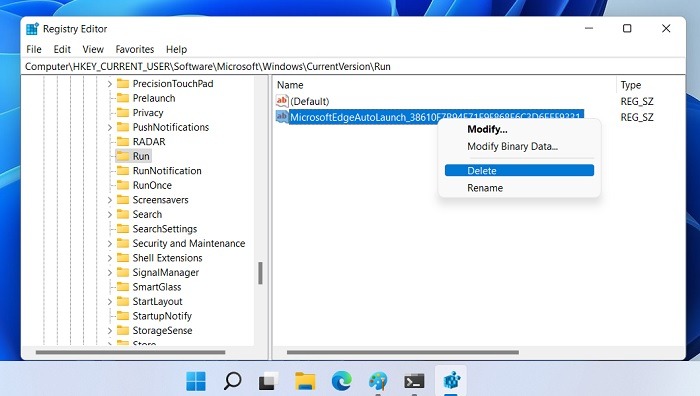Click the Registry Editor taskbar icon
The image size is (700, 396).
[x=451, y=381]
